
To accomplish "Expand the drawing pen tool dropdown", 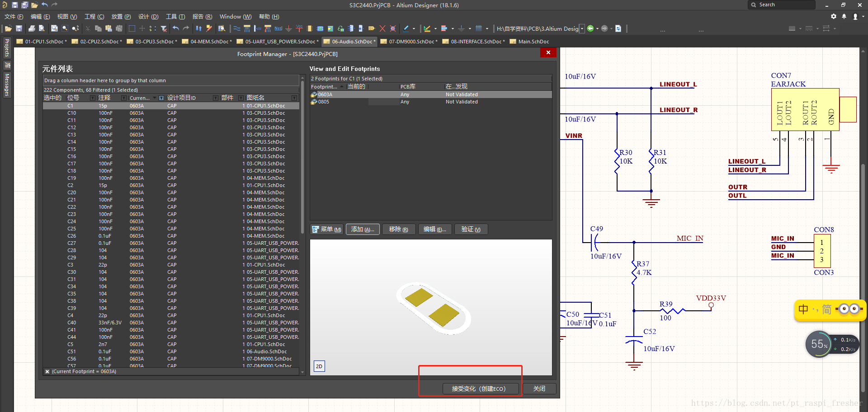I will point(414,28).
